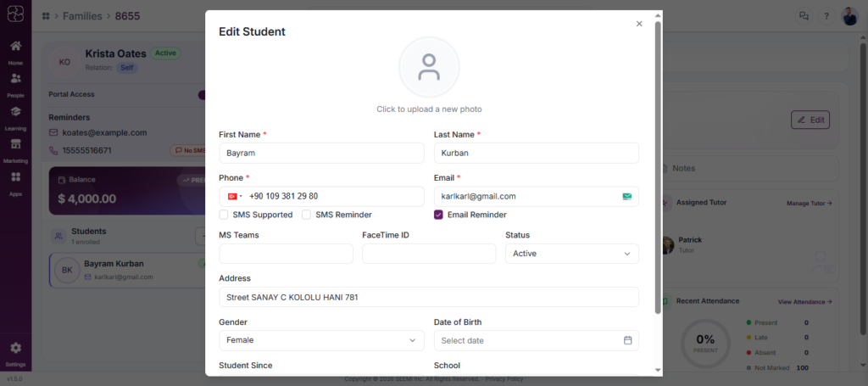Click the Self relation badge
The image size is (868, 386).
(x=127, y=67)
